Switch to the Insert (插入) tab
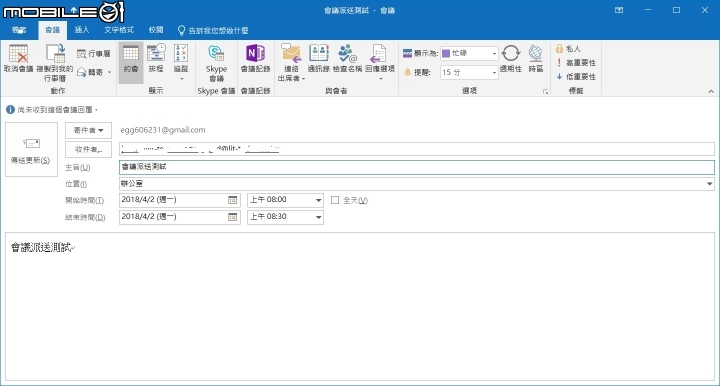 click(x=82, y=30)
